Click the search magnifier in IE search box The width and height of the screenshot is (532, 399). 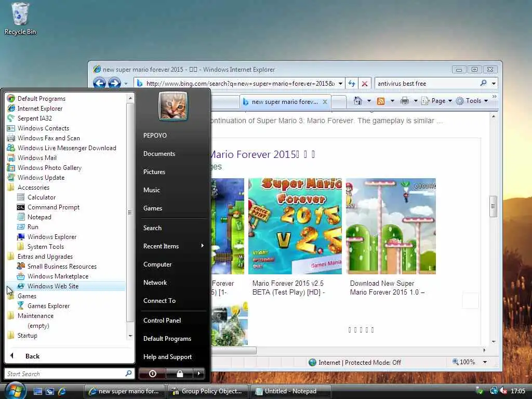click(x=484, y=83)
